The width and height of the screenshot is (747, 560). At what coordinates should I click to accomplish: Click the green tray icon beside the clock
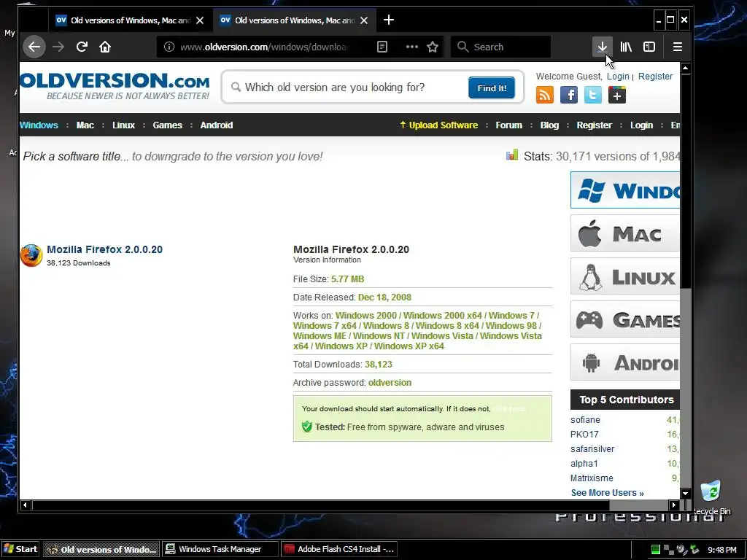(656, 550)
